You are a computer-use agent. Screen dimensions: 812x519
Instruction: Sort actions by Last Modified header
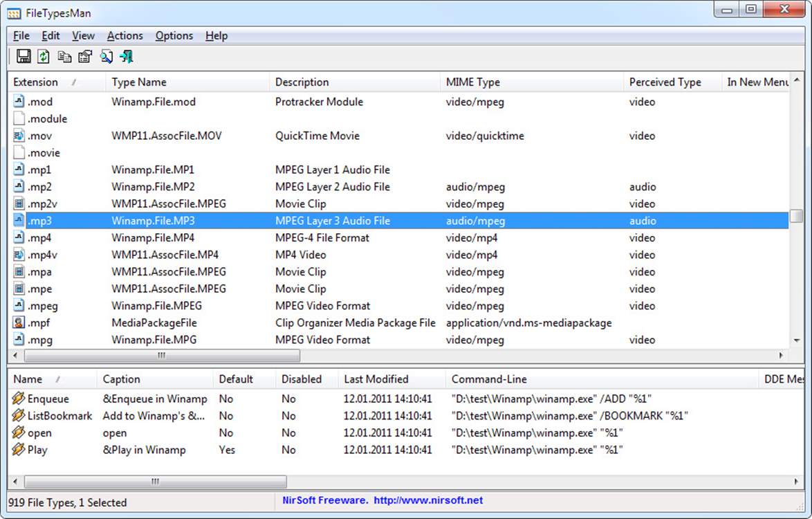[x=392, y=379]
